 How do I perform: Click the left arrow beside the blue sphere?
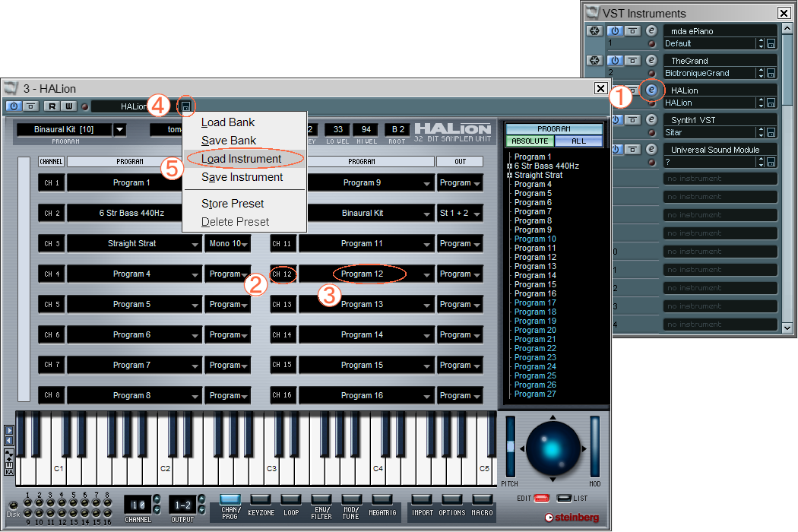521,448
